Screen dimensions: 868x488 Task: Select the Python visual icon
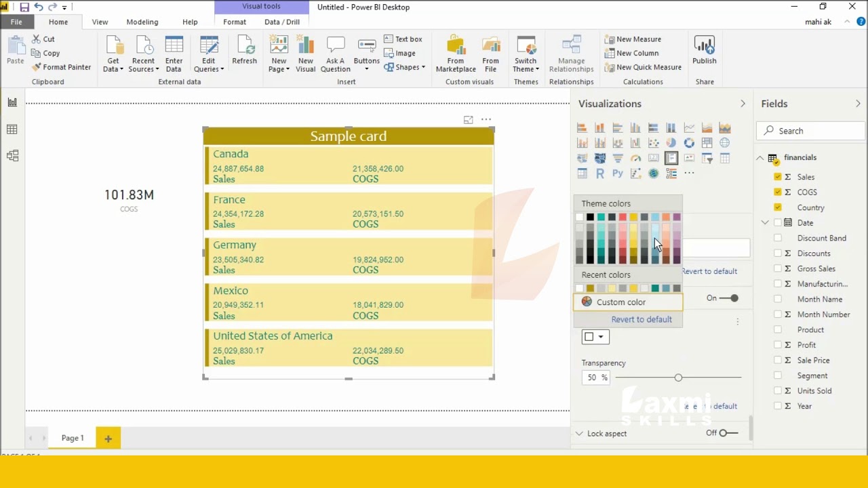click(x=618, y=173)
